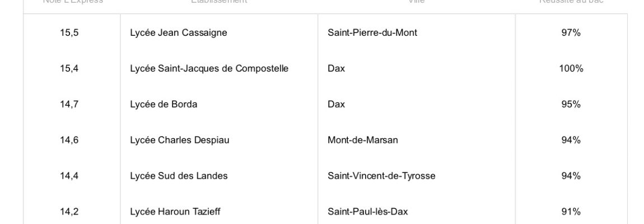Image resolution: width=644 pixels, height=224 pixels.
Task: Select Lycée Saint-Jacques de Compostelle entry
Action: pyautogui.click(x=209, y=68)
